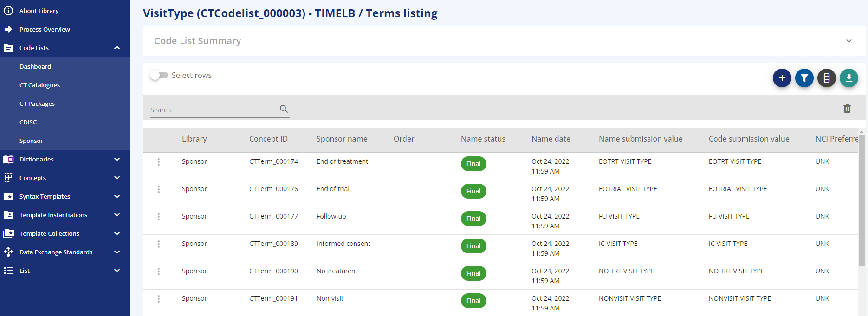
Task: Click the Template Instantiations folder icon
Action: 8,215
